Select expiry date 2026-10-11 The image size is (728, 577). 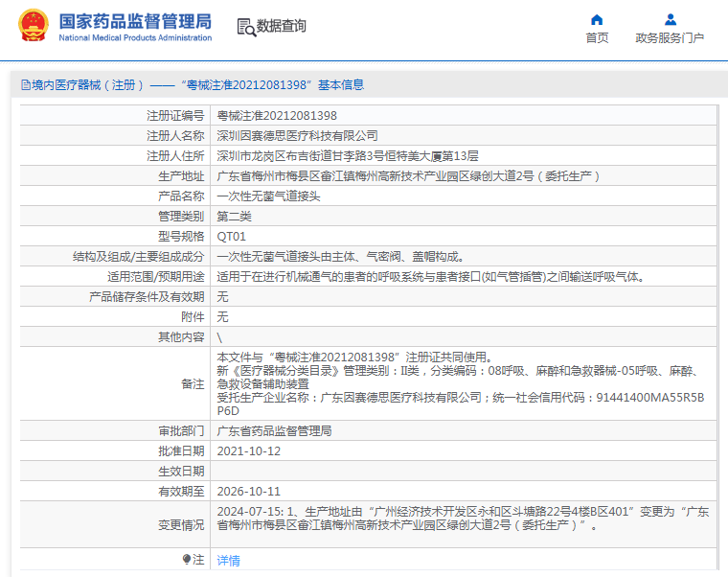click(x=249, y=492)
